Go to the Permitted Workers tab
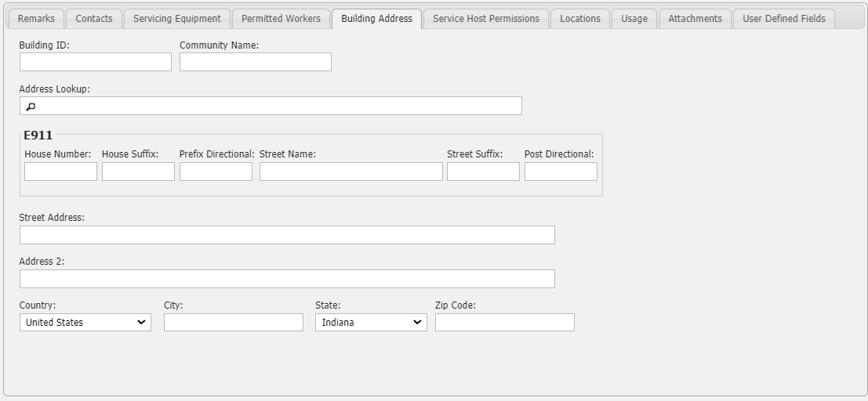 click(x=281, y=19)
